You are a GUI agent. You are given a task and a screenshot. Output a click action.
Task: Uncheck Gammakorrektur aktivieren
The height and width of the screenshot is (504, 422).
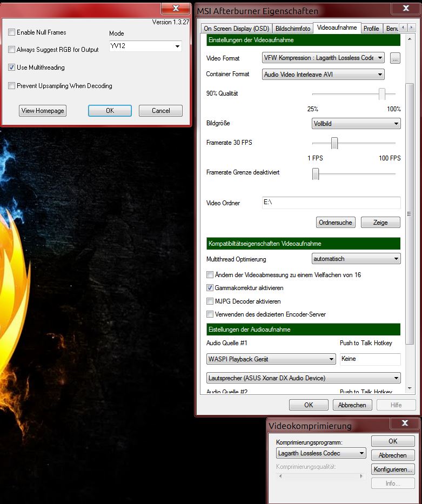210,288
